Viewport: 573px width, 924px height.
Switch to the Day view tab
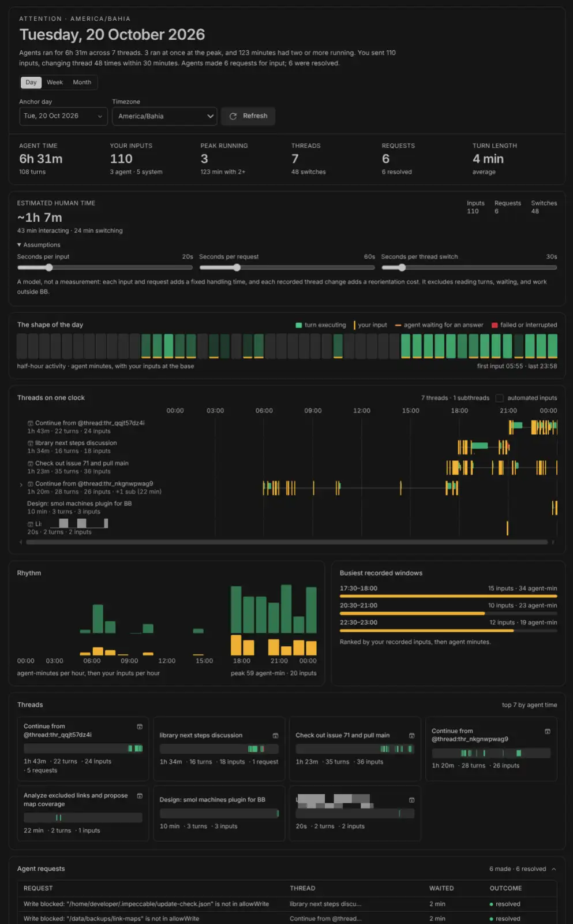point(31,83)
